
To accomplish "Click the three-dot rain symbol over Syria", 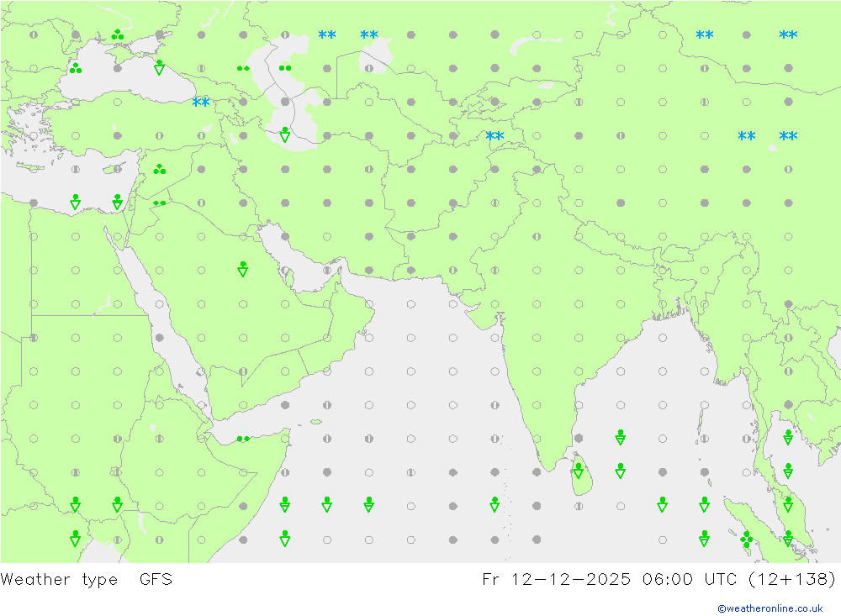I will point(159,170).
